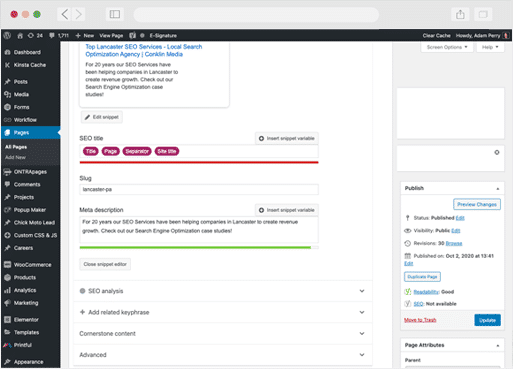Click into the Meta description text area

click(199, 230)
